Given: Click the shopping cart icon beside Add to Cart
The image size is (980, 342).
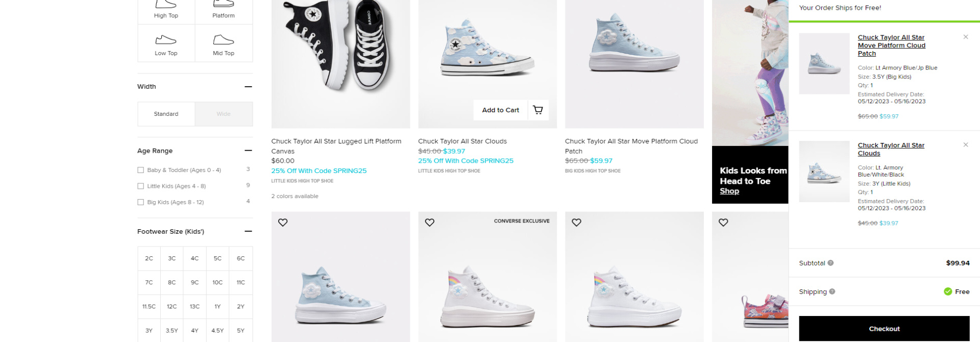Looking at the screenshot, I should (x=538, y=110).
